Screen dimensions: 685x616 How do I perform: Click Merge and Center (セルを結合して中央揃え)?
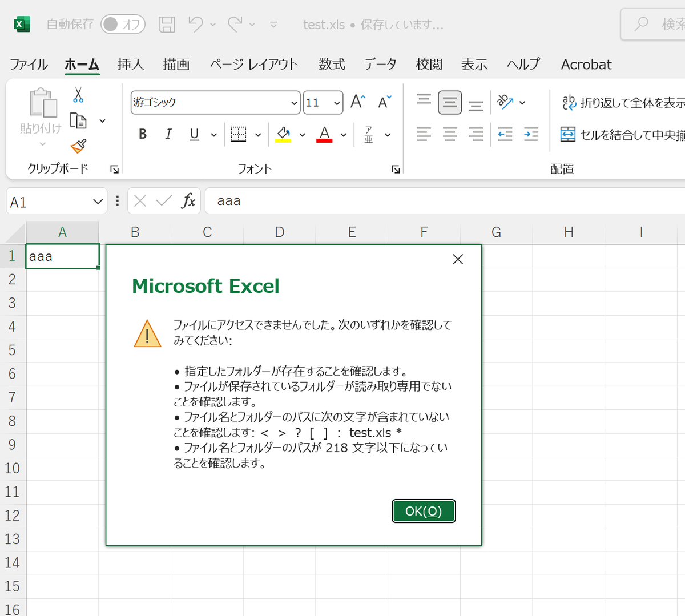(x=623, y=135)
